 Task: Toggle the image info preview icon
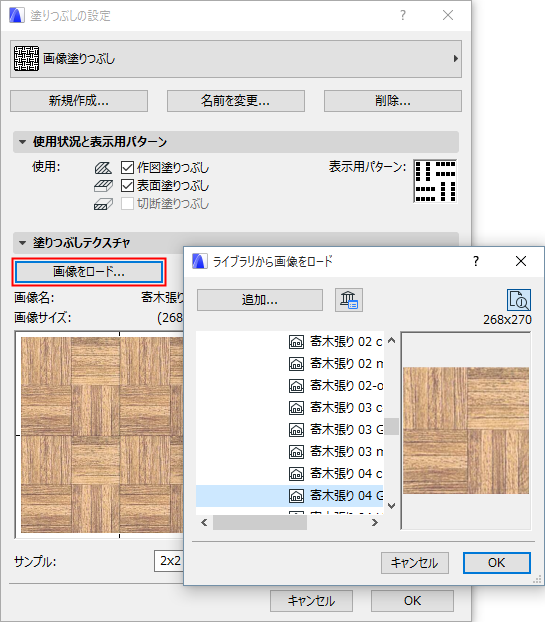pyautogui.click(x=519, y=300)
